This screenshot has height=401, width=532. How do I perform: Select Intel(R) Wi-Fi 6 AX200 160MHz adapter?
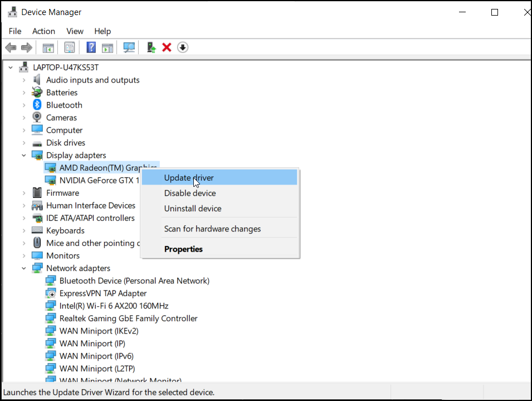[x=114, y=306]
